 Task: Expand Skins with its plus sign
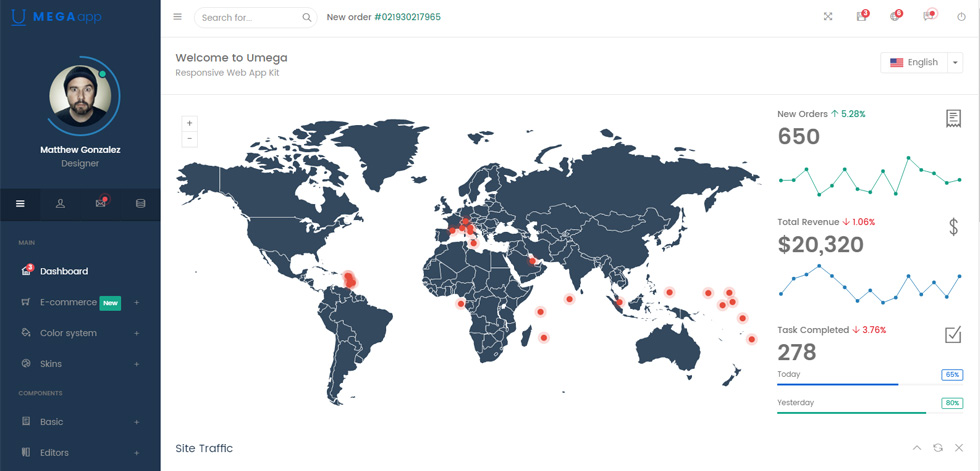pos(136,364)
